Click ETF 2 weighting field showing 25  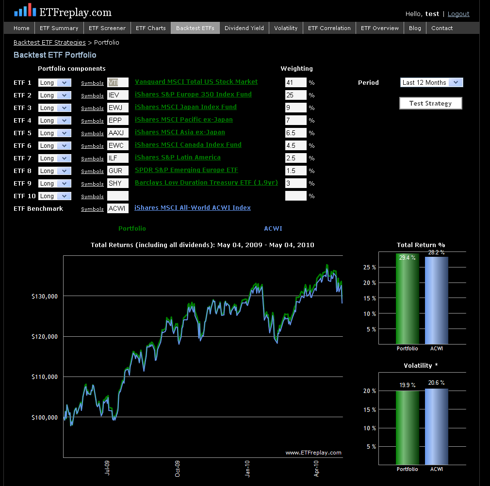point(296,95)
